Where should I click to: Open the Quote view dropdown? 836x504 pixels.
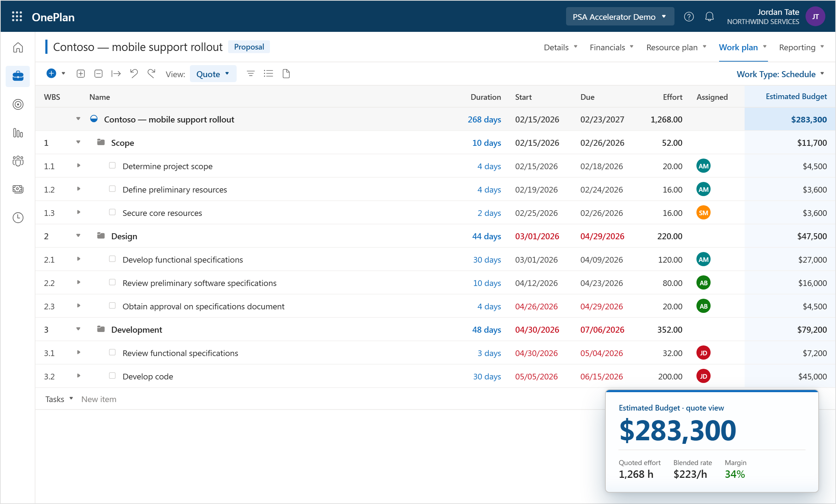213,74
